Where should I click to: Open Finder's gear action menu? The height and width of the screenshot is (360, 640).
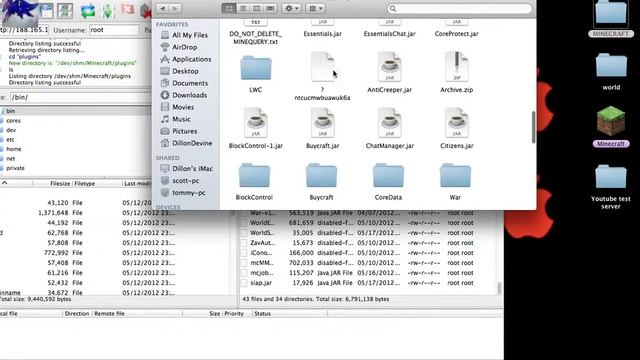[291, 8]
